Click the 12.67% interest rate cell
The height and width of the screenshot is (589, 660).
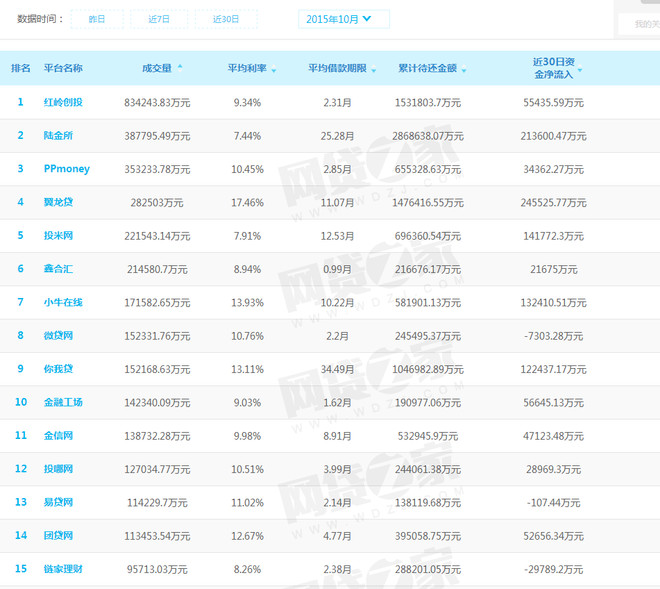247,536
